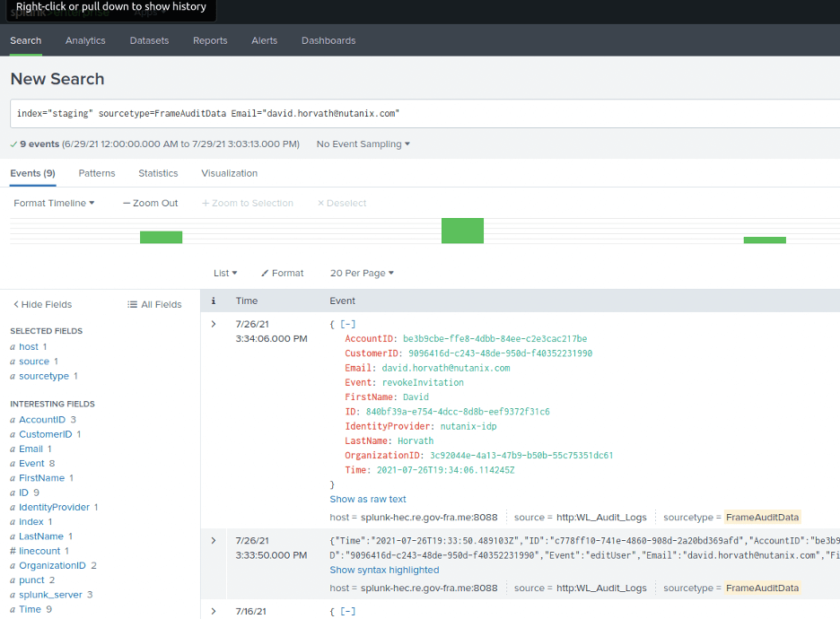Expand the 3:34:06 PM event row

(x=213, y=324)
